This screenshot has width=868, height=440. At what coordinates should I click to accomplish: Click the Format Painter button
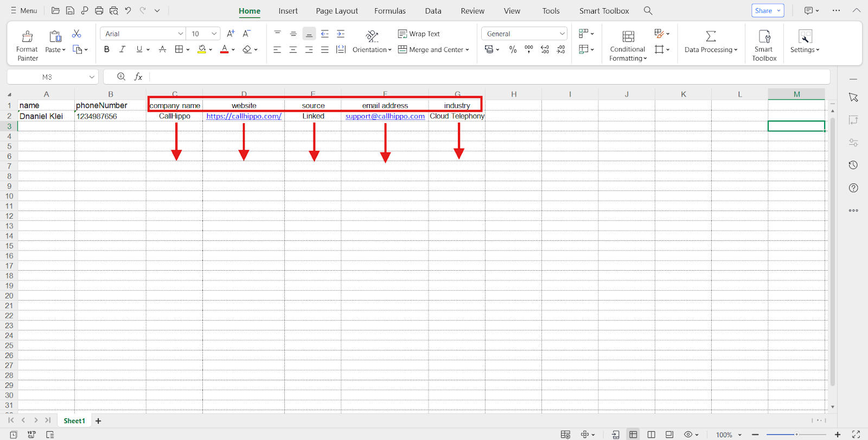point(27,45)
